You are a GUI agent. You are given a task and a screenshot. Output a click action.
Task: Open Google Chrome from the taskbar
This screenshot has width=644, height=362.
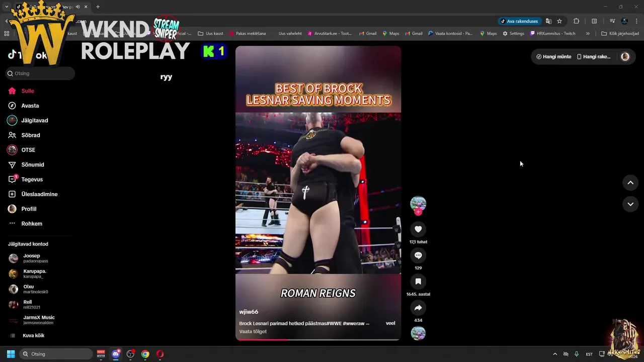pyautogui.click(x=145, y=354)
